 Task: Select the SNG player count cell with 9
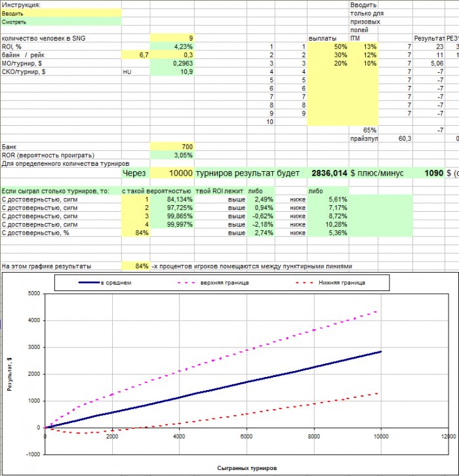[172, 38]
